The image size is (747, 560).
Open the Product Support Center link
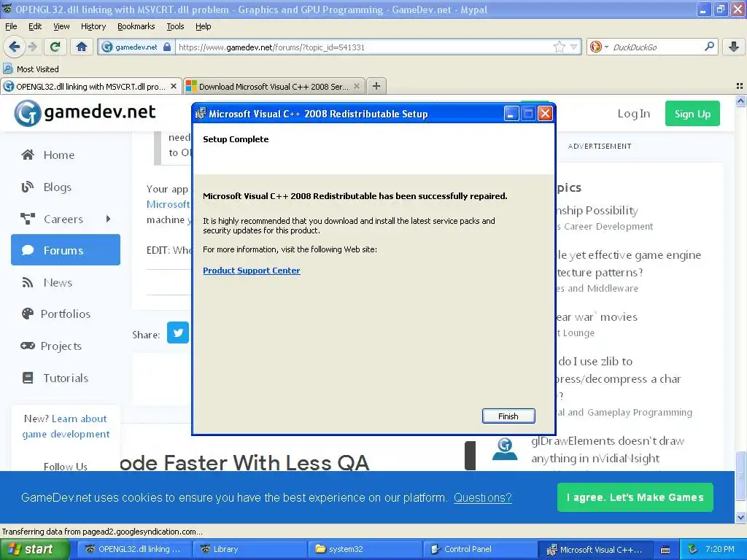pos(252,271)
